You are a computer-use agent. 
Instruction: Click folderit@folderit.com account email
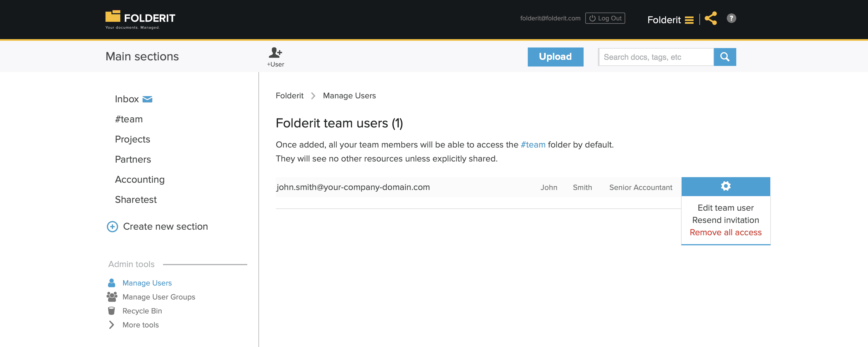click(x=550, y=18)
